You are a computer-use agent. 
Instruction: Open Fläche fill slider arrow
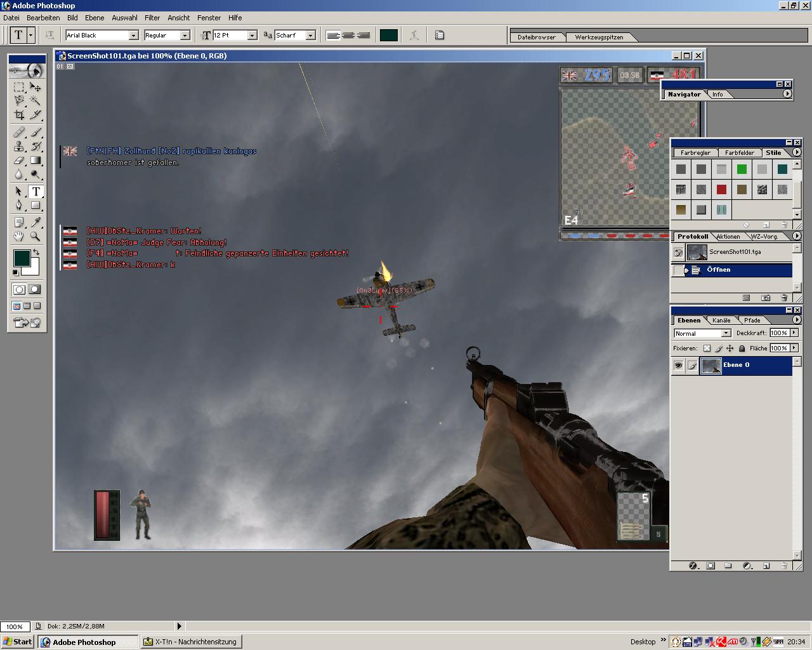pyautogui.click(x=794, y=348)
